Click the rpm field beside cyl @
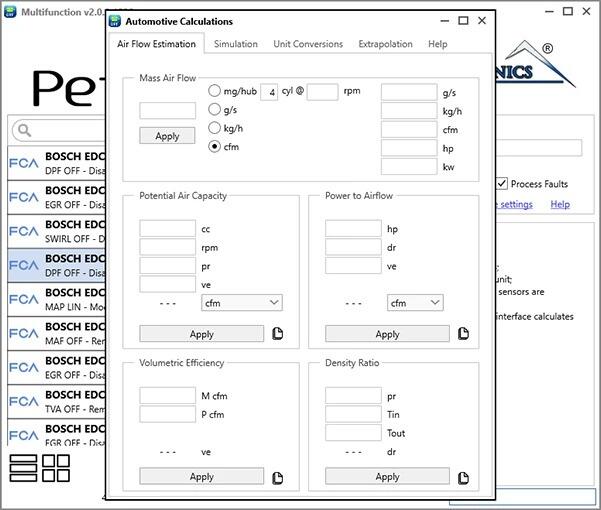Screen dimensions: 601x510 [322, 92]
